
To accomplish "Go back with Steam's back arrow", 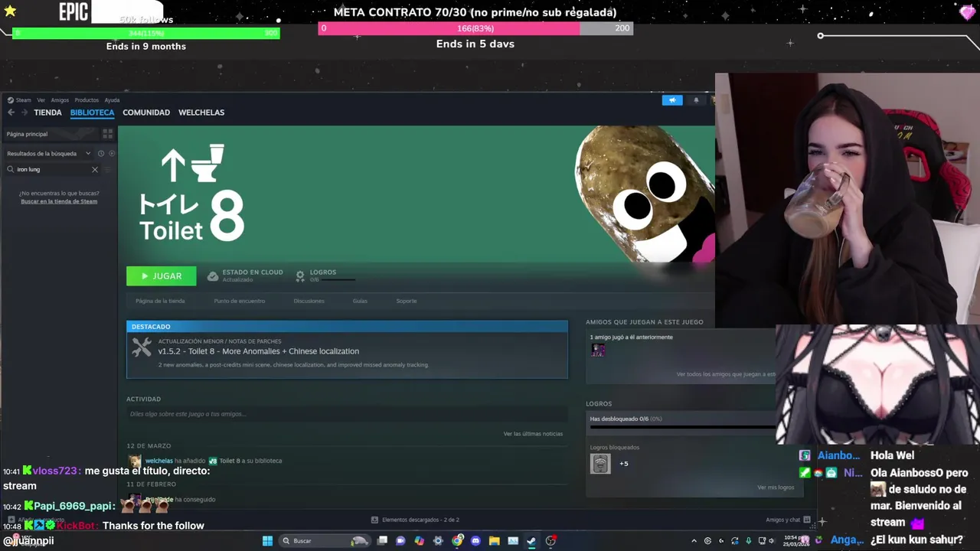I will (x=11, y=112).
